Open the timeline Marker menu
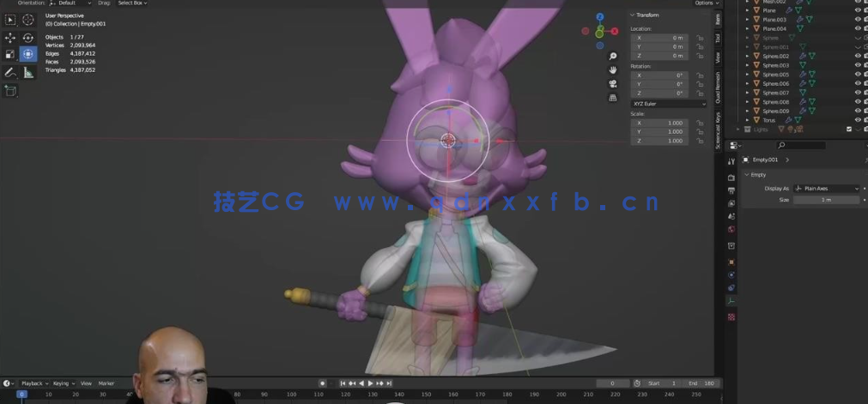 [x=106, y=383]
